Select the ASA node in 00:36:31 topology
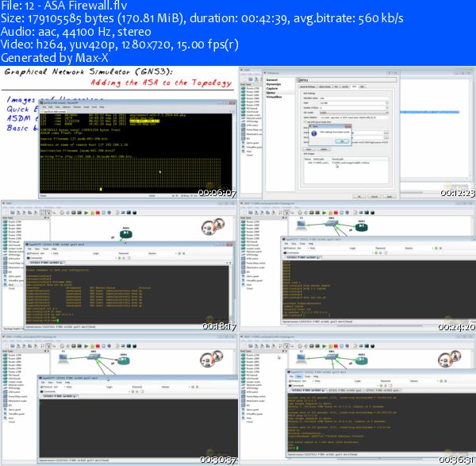Viewport: 476px width, 466px height. [x=362, y=360]
